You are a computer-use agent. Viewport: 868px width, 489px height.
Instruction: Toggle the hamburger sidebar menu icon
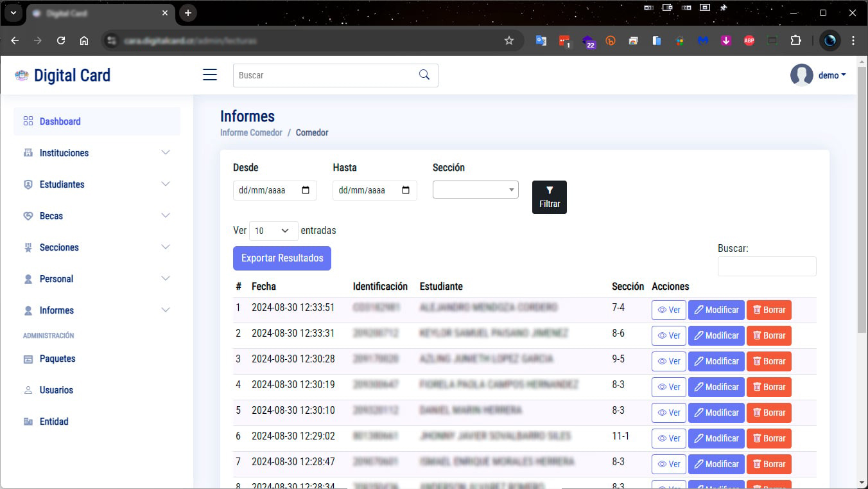(210, 75)
